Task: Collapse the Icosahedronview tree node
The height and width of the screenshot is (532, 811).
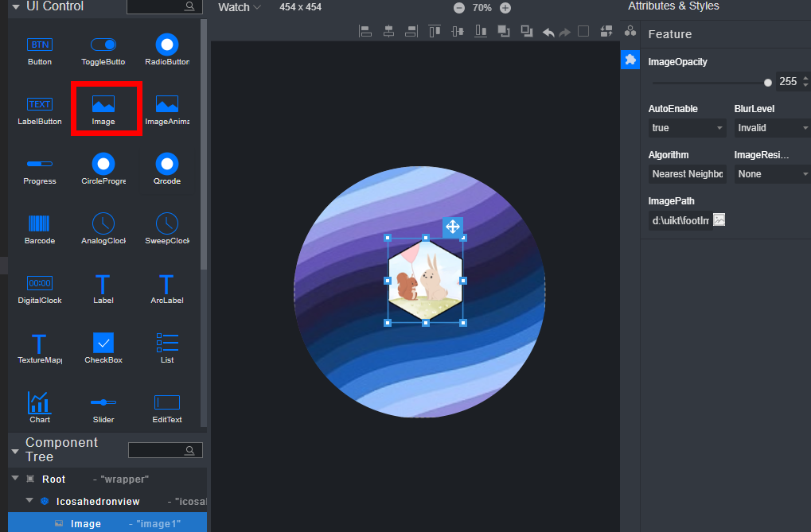Action: pyautogui.click(x=30, y=501)
